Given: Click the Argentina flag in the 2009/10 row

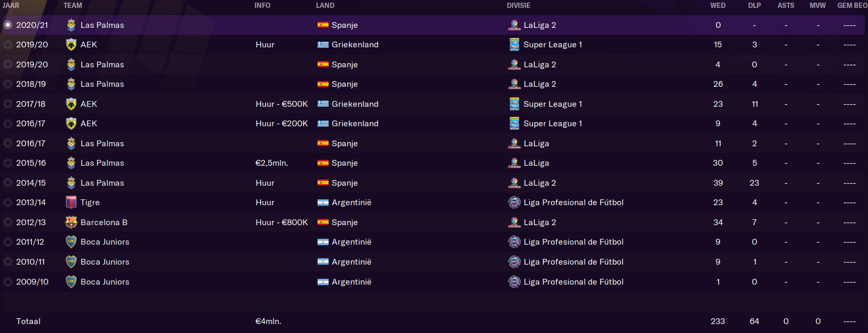Looking at the screenshot, I should point(323,282).
